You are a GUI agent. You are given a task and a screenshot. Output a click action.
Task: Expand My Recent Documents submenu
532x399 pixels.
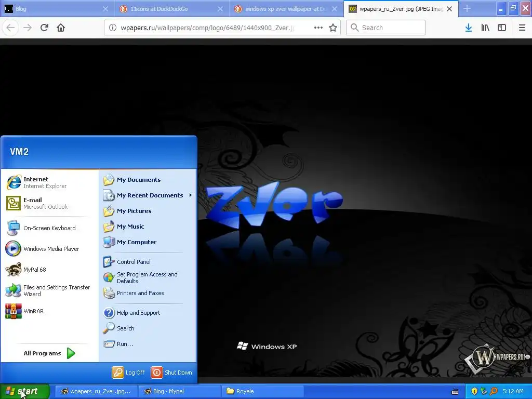click(148, 195)
